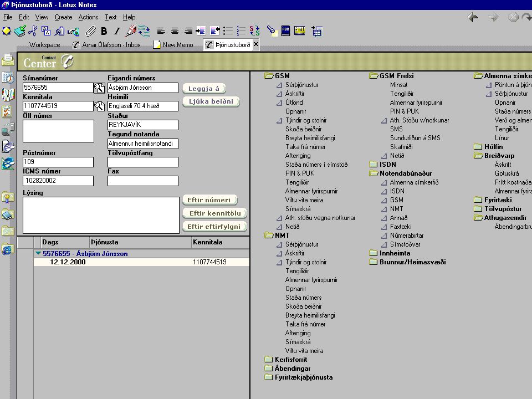
Task: Select Ath. stöðu vegna notkunar item
Action: coord(320,218)
